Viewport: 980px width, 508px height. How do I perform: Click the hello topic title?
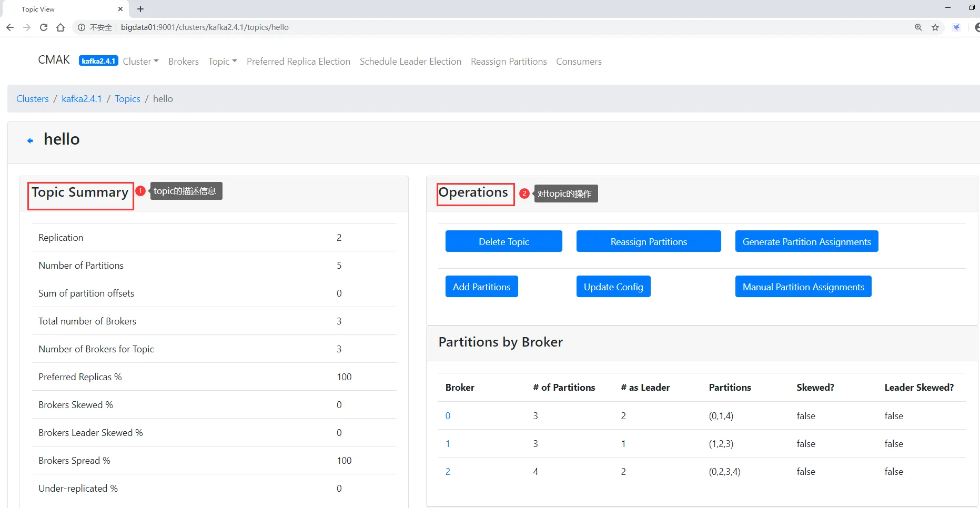coord(62,139)
